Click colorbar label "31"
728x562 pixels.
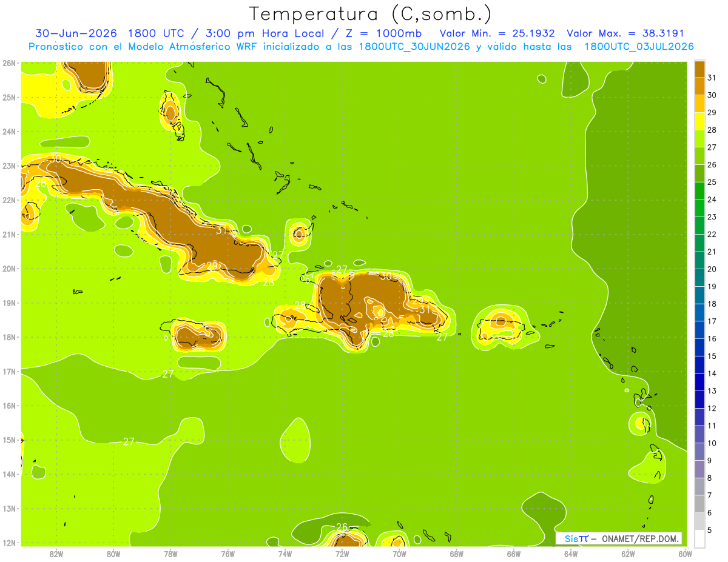coord(712,78)
